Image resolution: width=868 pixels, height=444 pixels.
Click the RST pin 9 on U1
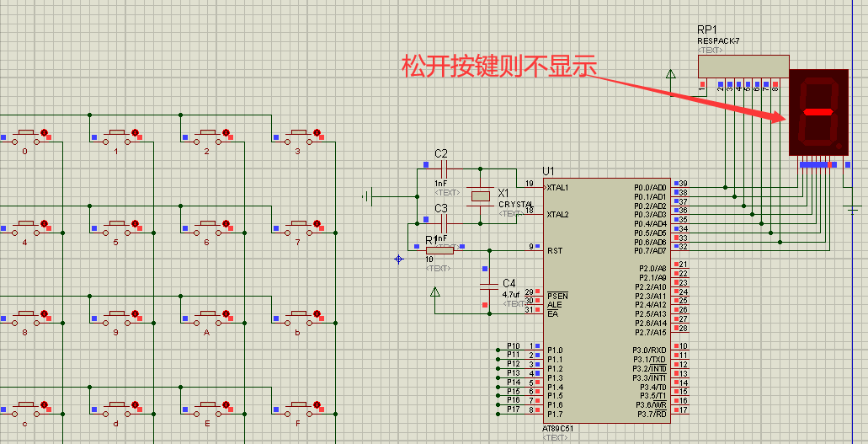pos(534,247)
